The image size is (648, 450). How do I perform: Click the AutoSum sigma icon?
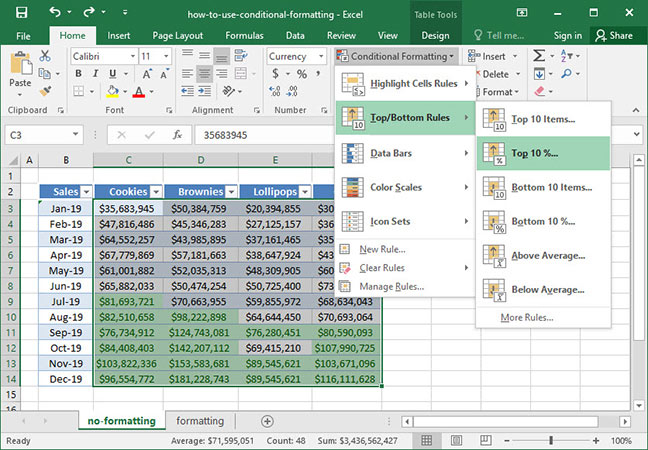coord(539,55)
